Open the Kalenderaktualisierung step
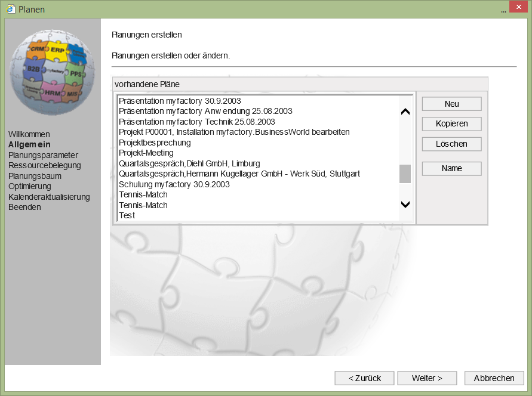This screenshot has width=532, height=396. coord(49,197)
